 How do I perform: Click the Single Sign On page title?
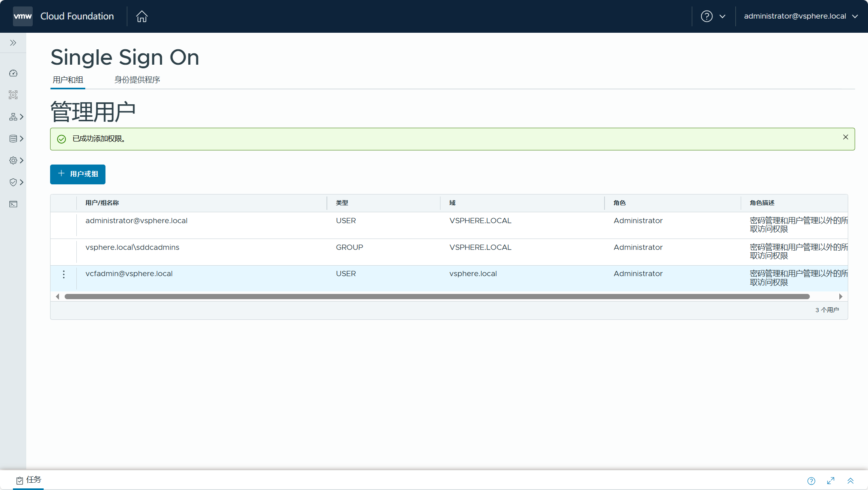click(x=125, y=57)
